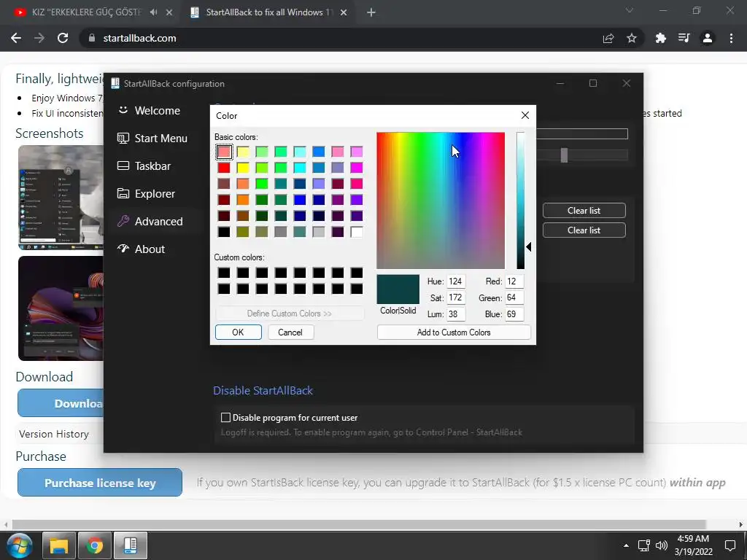Open volume control in system tray
This screenshot has width=747, height=560.
662,545
